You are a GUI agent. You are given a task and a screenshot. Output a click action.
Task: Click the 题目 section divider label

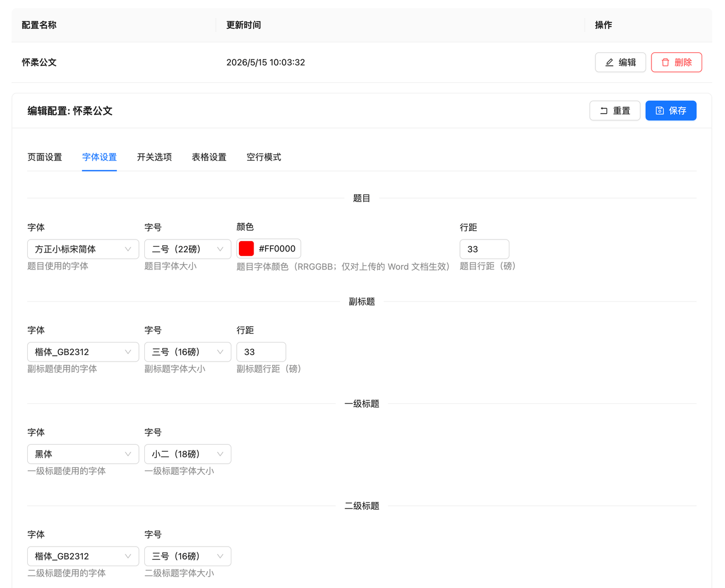[x=362, y=198]
